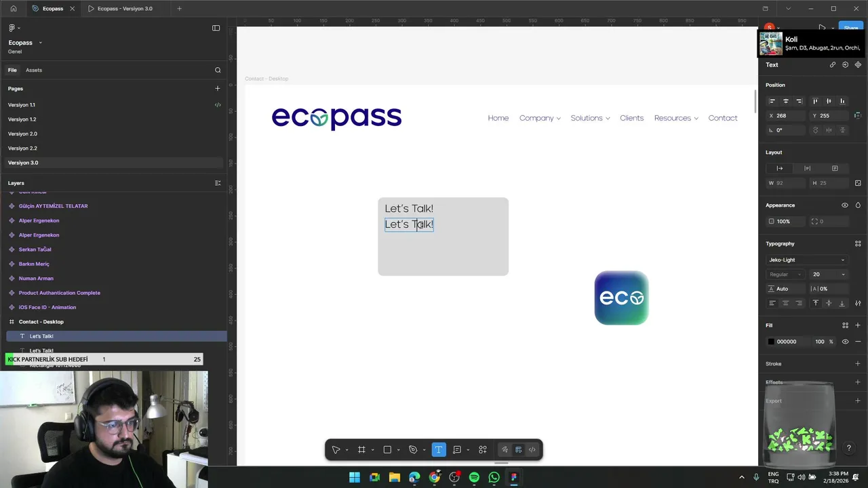Hide the 000000 fill
Viewport: 868px width, 488px height.
pyautogui.click(x=845, y=342)
